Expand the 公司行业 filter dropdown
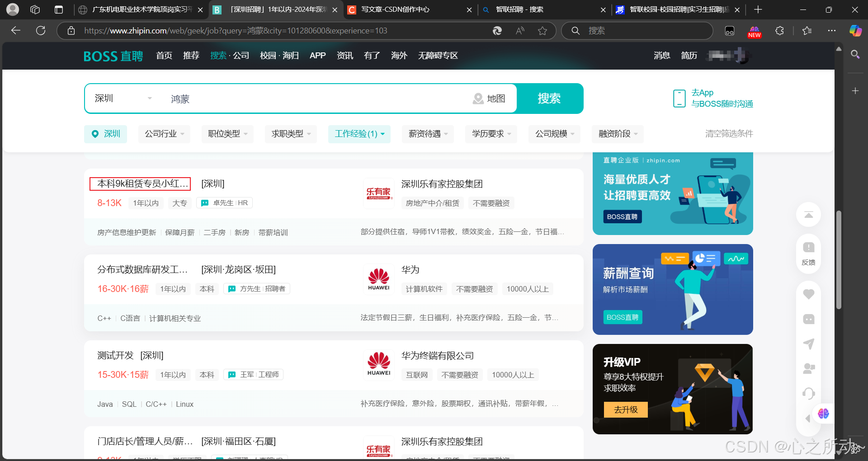 (x=164, y=134)
